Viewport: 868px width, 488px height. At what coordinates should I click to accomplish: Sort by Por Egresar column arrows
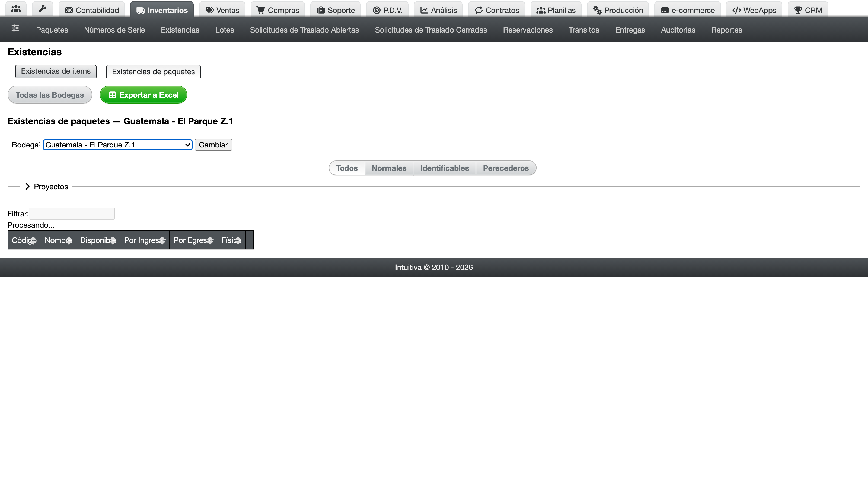pyautogui.click(x=210, y=240)
